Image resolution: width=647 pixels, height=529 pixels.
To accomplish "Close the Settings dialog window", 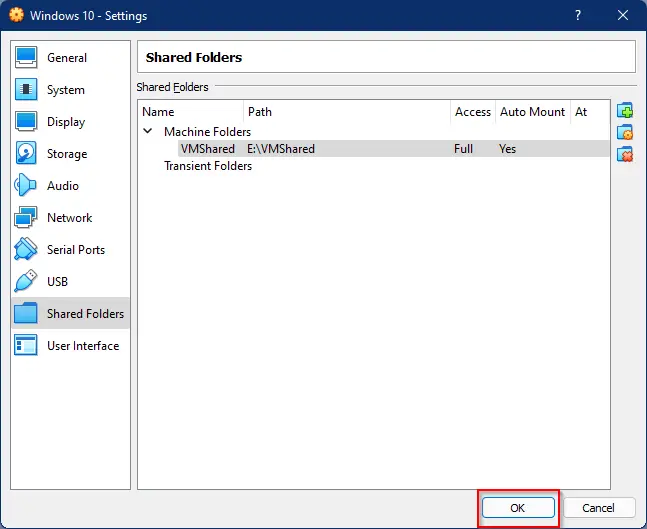I will (x=623, y=15).
